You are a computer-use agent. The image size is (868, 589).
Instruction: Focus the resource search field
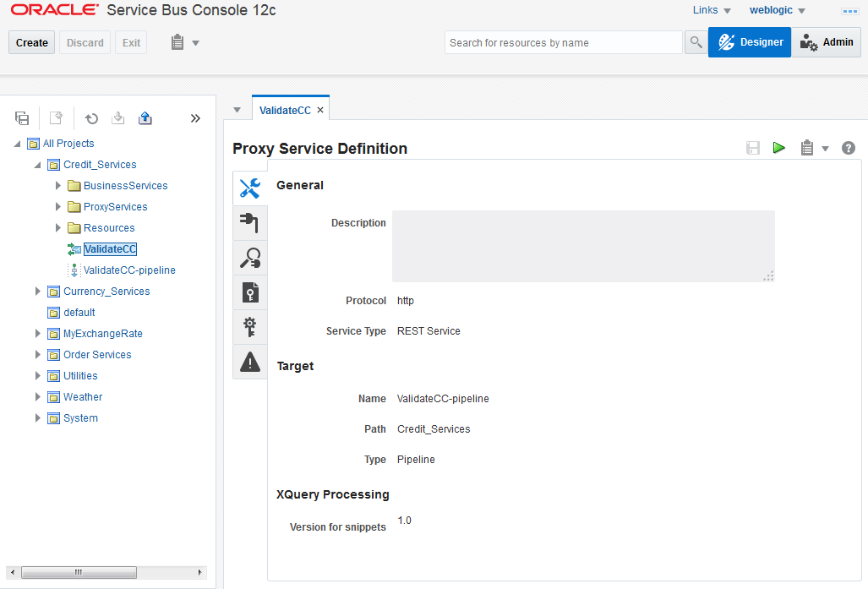pos(564,42)
